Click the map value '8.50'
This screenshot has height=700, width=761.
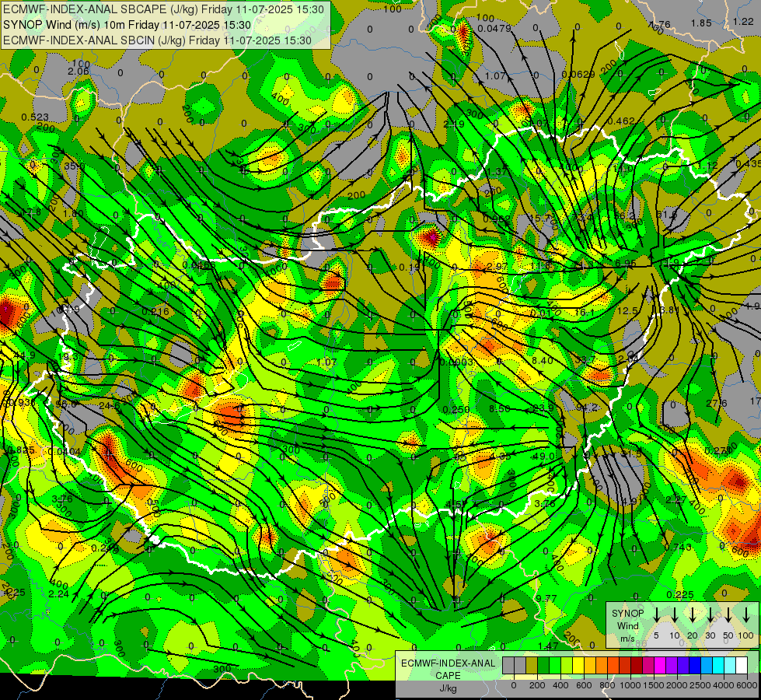tap(499, 408)
